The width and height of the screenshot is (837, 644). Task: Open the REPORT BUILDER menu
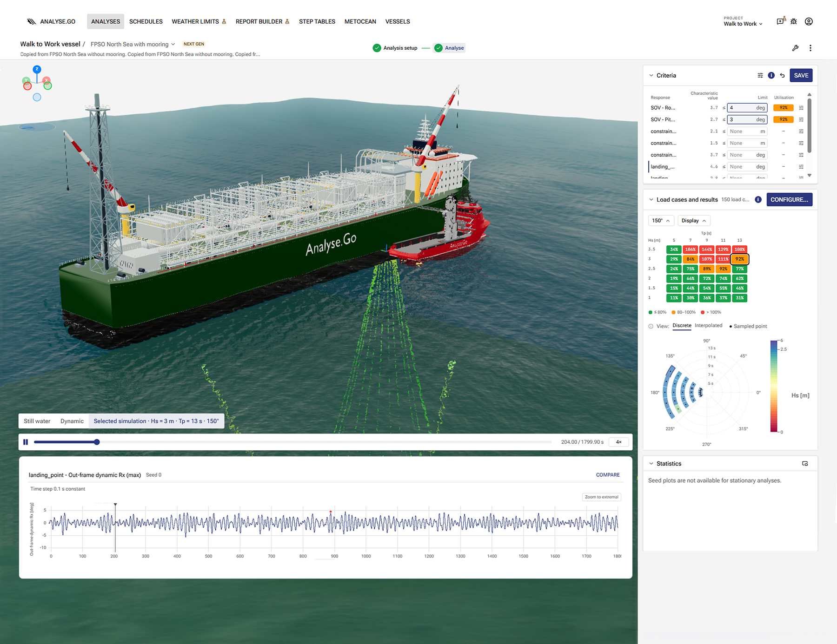262,21
